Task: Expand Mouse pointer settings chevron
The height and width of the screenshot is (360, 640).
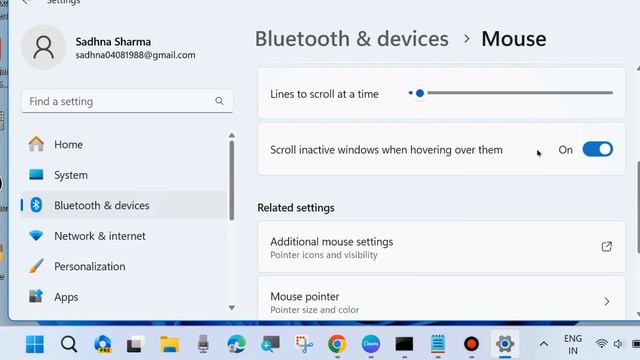Action: tap(607, 302)
